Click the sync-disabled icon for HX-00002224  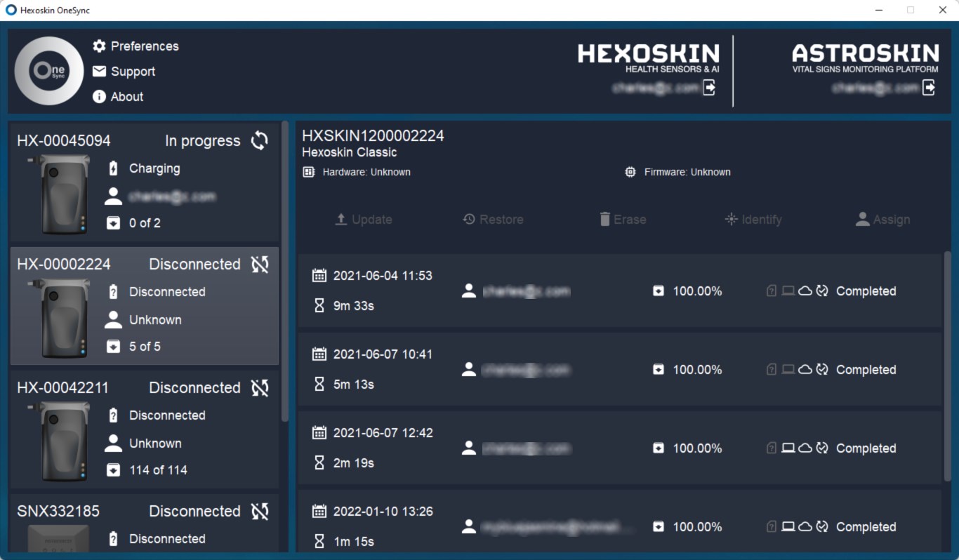(x=260, y=265)
